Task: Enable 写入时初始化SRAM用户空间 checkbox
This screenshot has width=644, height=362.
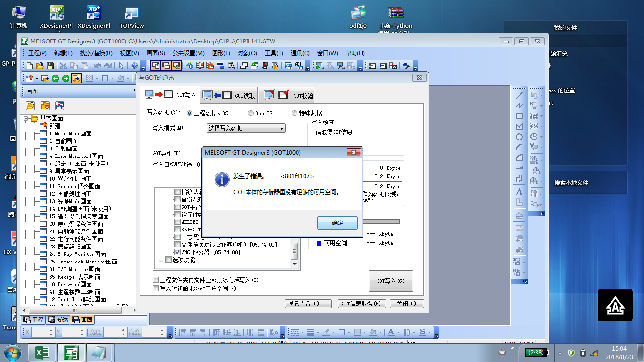Action: [x=156, y=288]
